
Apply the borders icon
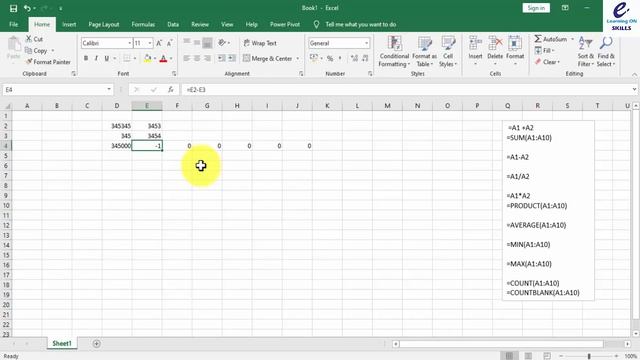click(x=127, y=58)
